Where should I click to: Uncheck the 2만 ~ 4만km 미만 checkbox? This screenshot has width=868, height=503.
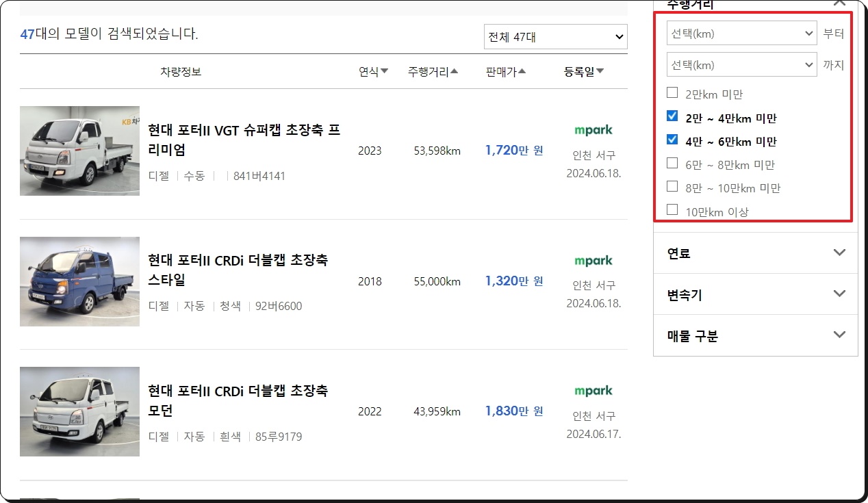pyautogui.click(x=672, y=116)
